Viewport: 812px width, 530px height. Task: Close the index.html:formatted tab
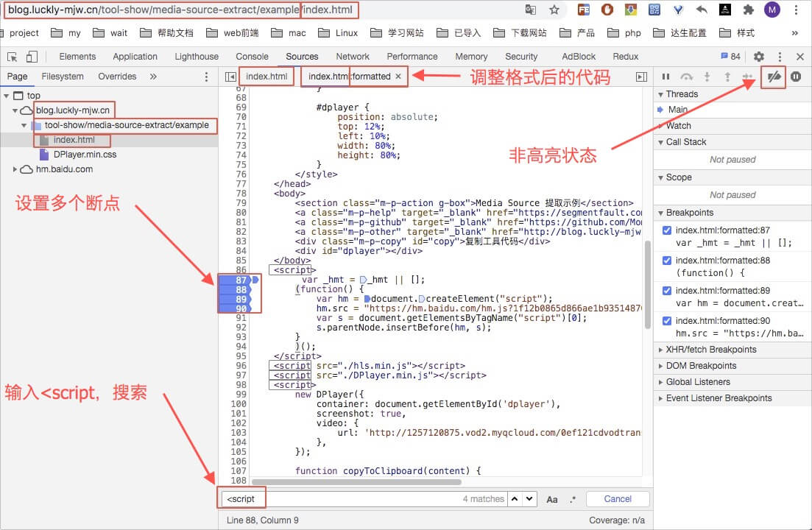(x=398, y=77)
